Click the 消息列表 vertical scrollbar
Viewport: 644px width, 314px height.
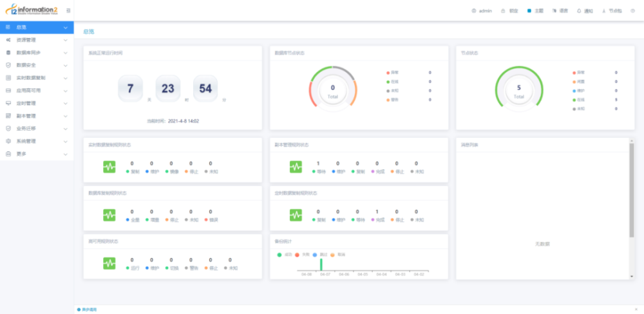pyautogui.click(x=632, y=190)
